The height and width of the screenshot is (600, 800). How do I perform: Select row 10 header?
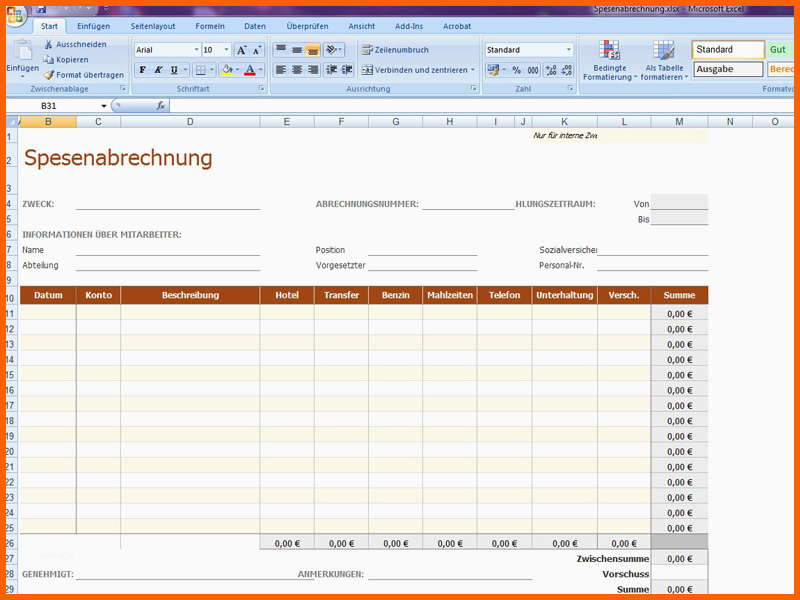click(11, 296)
